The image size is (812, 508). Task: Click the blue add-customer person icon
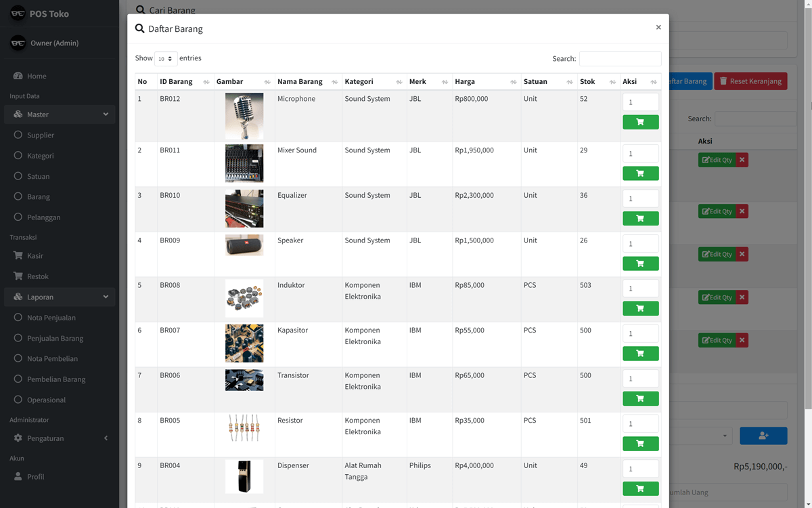tap(763, 436)
